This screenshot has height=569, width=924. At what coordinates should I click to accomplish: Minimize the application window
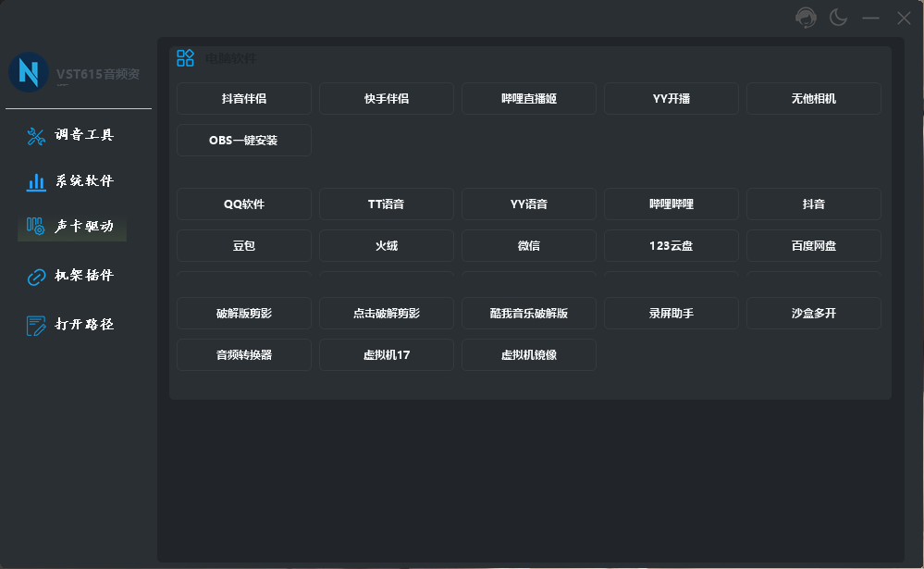click(870, 18)
